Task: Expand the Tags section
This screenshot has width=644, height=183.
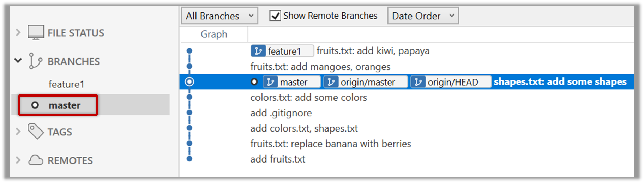Action: point(18,132)
